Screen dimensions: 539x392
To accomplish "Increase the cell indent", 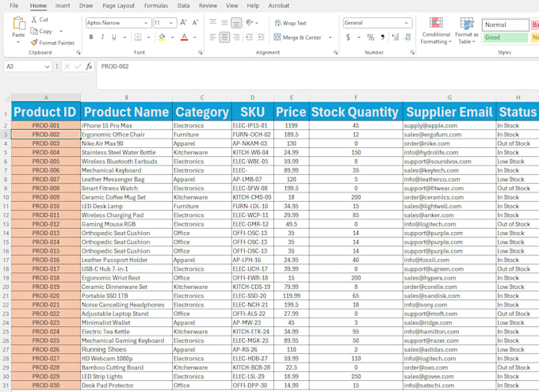I will point(261,37).
